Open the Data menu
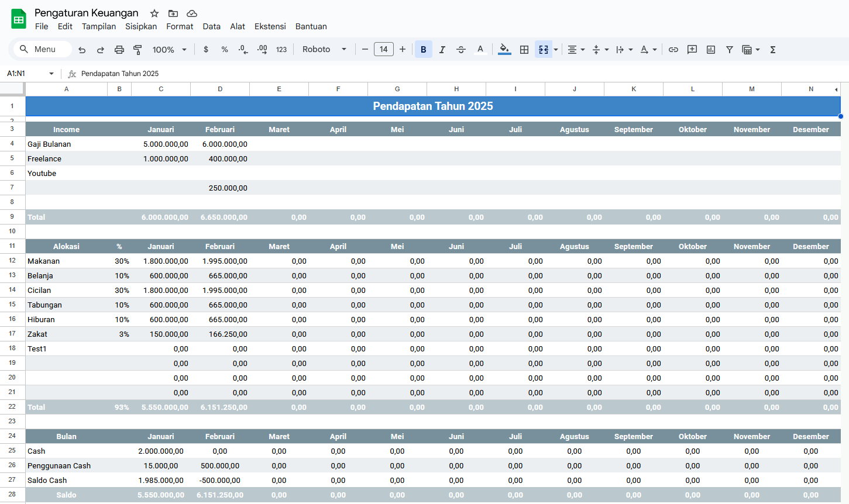849x504 pixels. 212,26
